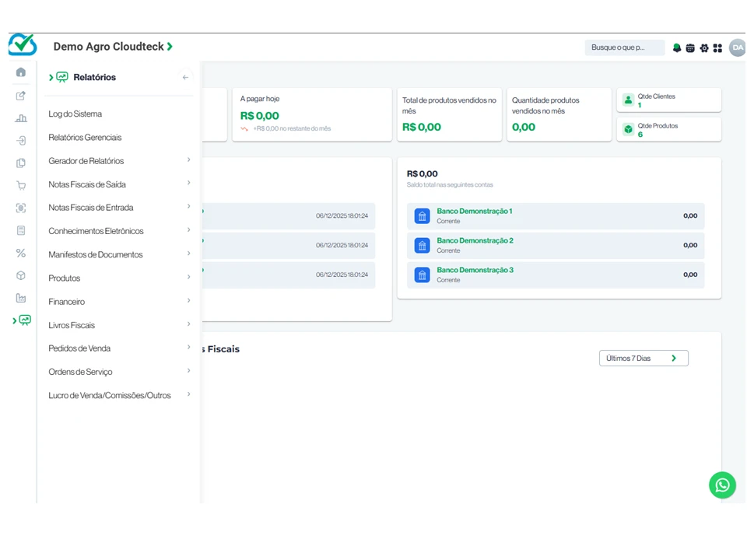Click the box icon in the sidebar
The height and width of the screenshot is (560, 747).
tap(21, 275)
